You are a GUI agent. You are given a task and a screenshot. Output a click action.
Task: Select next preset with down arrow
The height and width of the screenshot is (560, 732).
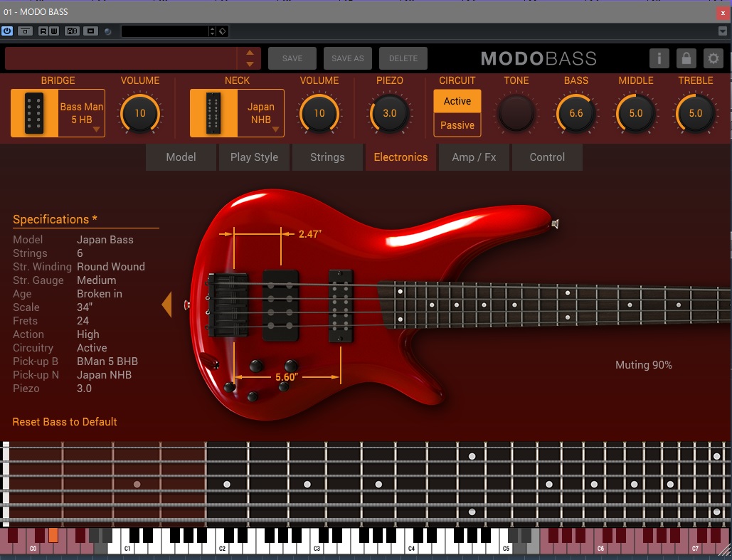(250, 64)
